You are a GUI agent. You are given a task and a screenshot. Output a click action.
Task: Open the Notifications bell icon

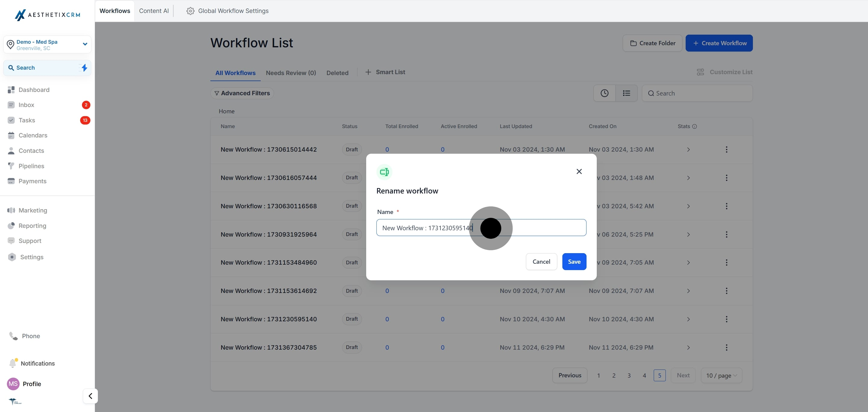(x=13, y=363)
